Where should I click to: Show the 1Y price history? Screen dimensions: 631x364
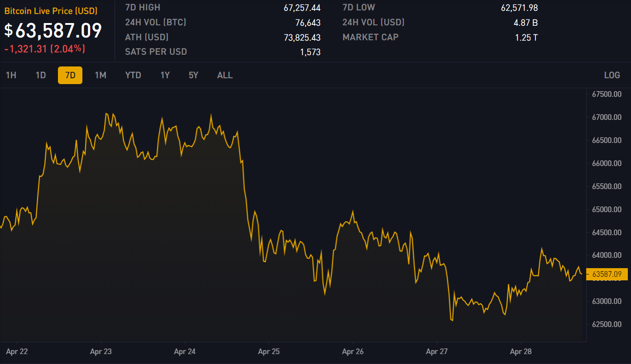point(165,75)
